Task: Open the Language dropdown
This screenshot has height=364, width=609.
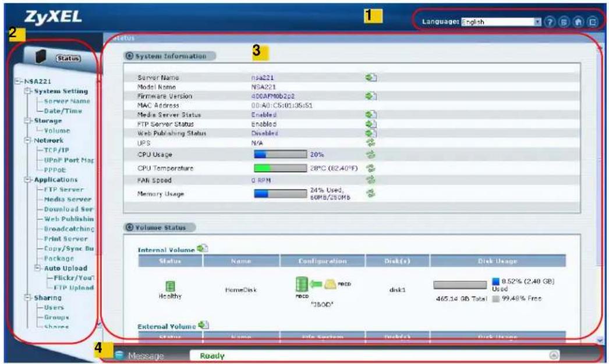Action: [537, 22]
